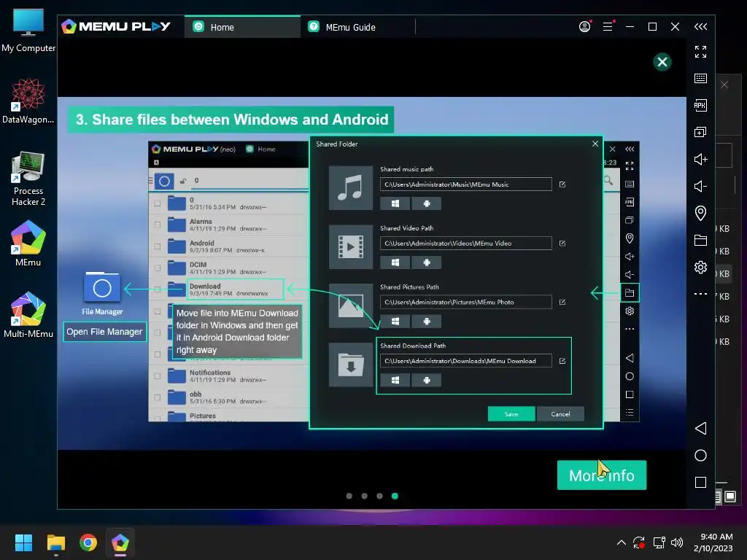Close the background window behind MEmu
Viewport: 747px width, 560px height.
[724, 85]
